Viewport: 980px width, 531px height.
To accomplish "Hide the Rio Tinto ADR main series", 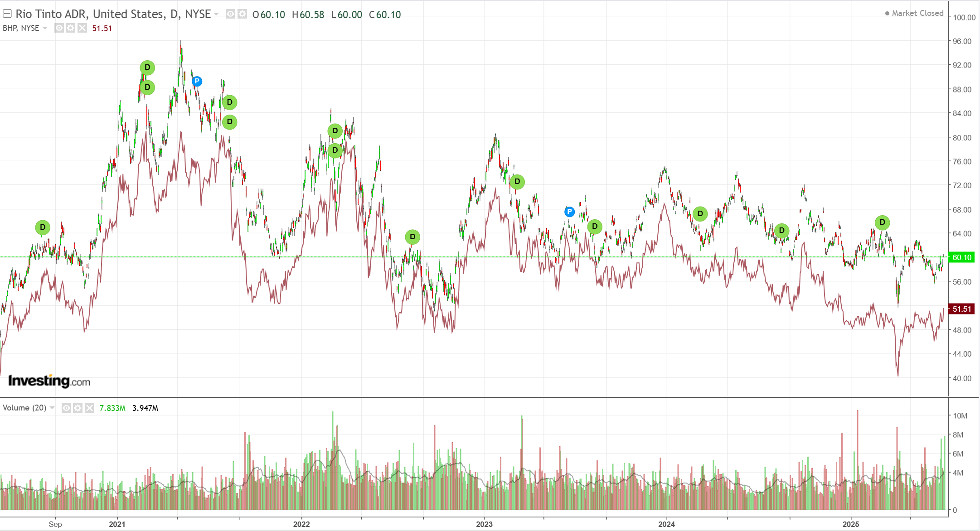I will pyautogui.click(x=230, y=14).
